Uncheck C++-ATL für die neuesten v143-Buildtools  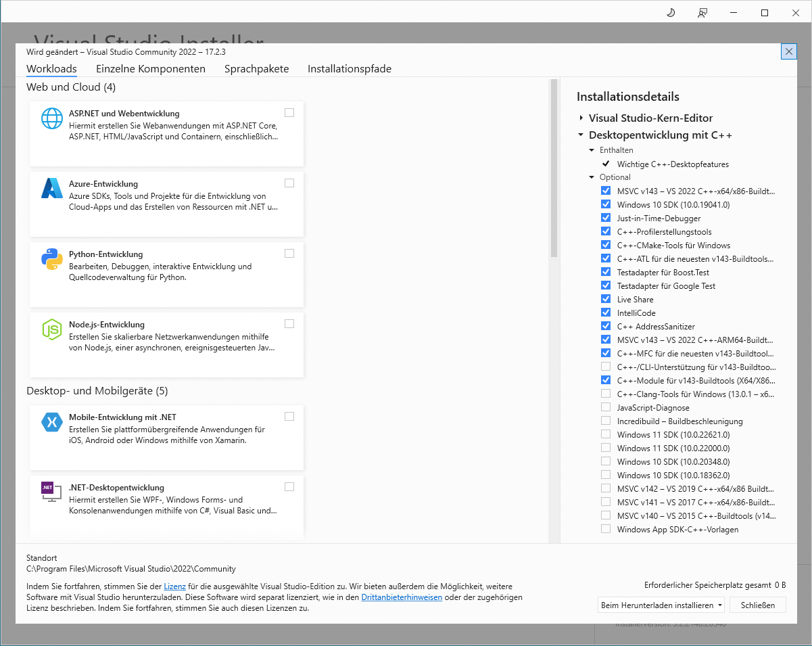coord(606,258)
